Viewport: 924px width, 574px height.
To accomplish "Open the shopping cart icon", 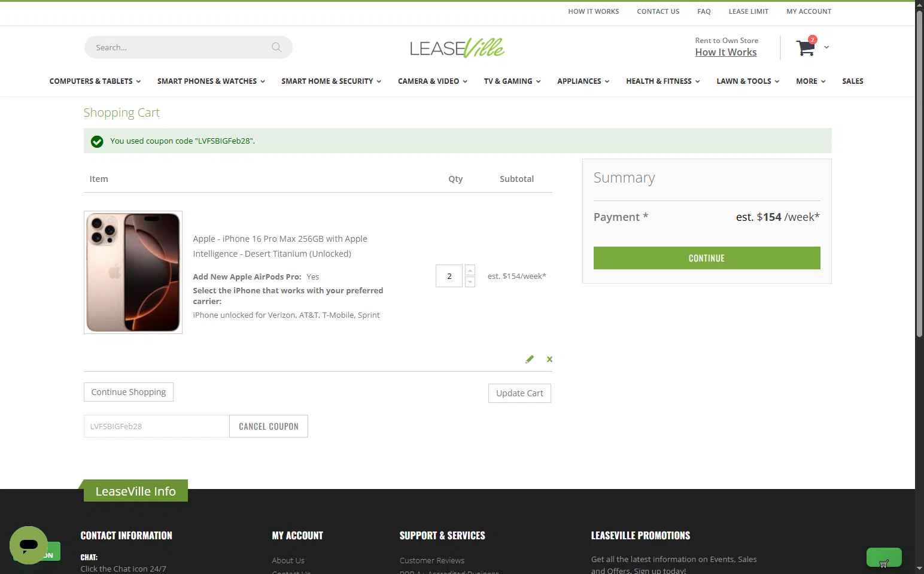I will pos(806,48).
